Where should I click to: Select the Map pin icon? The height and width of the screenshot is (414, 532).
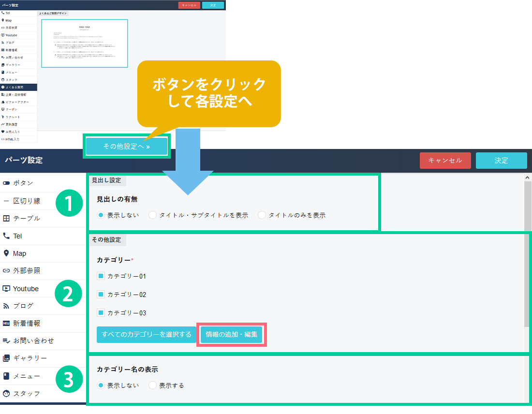pos(6,253)
